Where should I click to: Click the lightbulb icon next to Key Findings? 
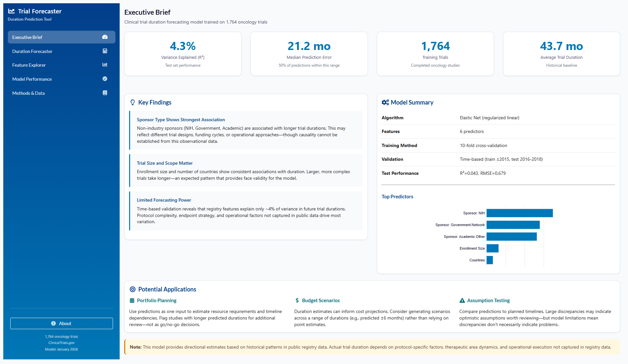(132, 103)
